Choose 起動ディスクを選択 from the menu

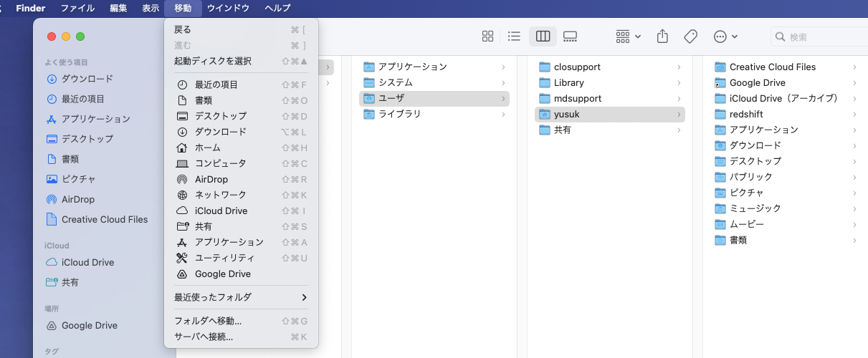coord(241,61)
